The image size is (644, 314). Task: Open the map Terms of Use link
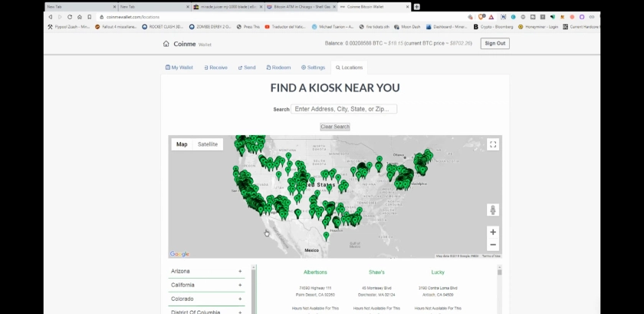click(x=491, y=256)
